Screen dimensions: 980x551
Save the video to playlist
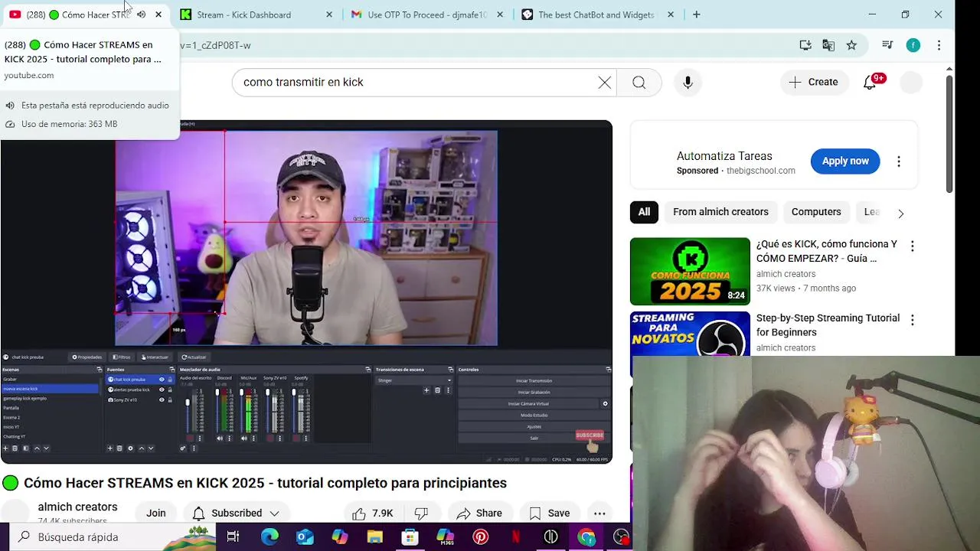point(549,514)
